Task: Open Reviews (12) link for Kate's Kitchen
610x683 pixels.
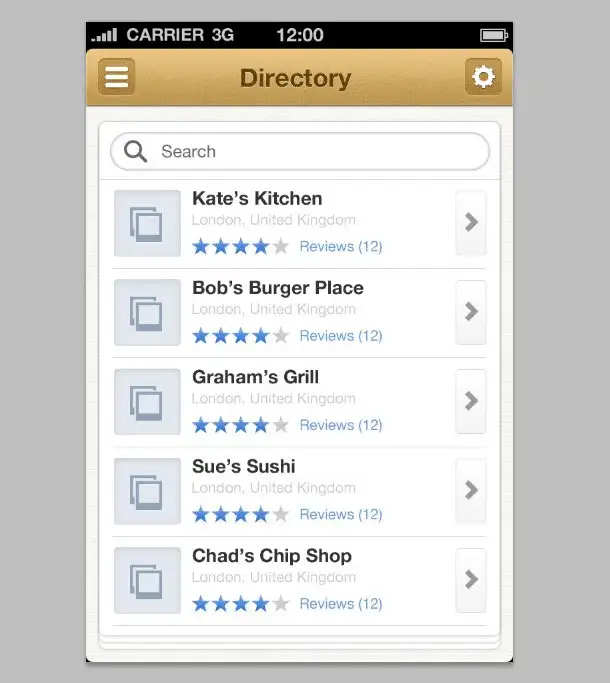Action: [341, 247]
